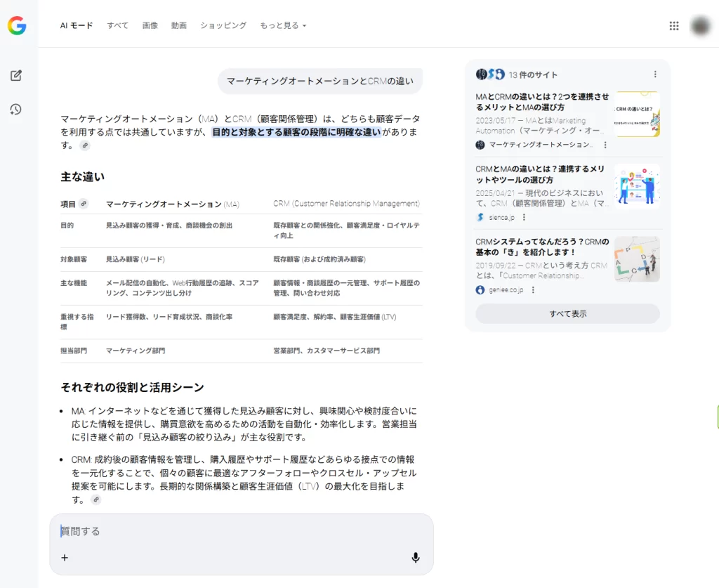This screenshot has width=719, height=588.
Task: Click the link icon after the intro paragraph
Action: point(86,145)
